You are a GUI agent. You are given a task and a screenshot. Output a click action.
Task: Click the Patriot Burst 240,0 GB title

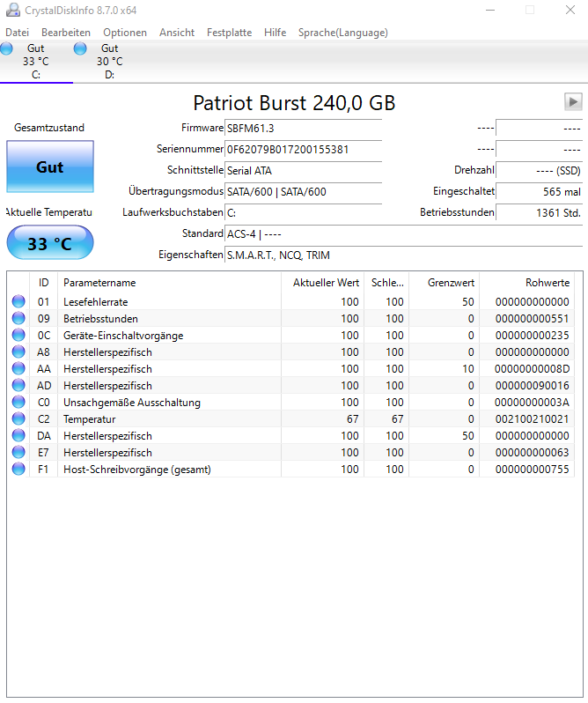pos(294,103)
